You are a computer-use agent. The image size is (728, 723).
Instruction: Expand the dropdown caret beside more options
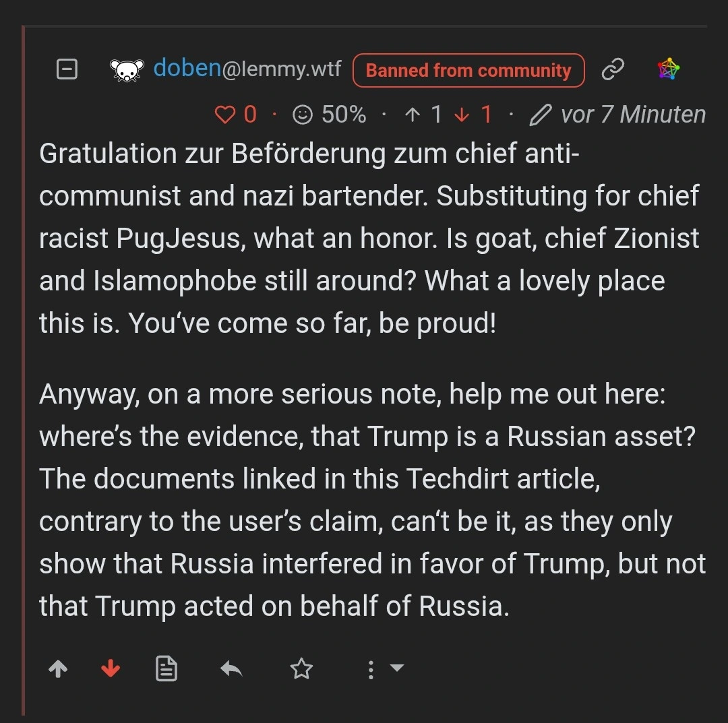(x=397, y=668)
